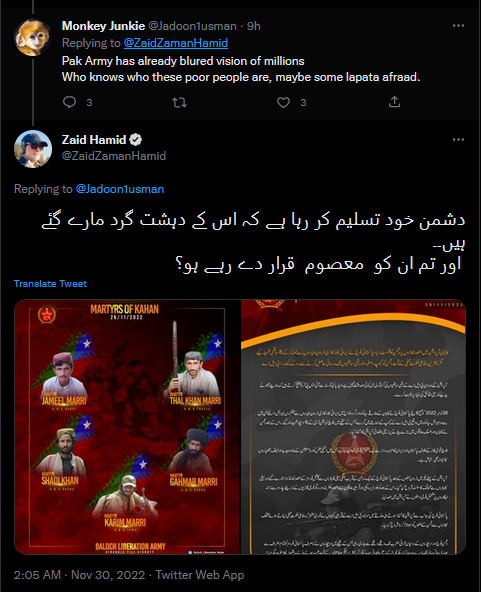Open the 9h timestamp of the tweet
The width and height of the screenshot is (481, 592).
click(254, 26)
